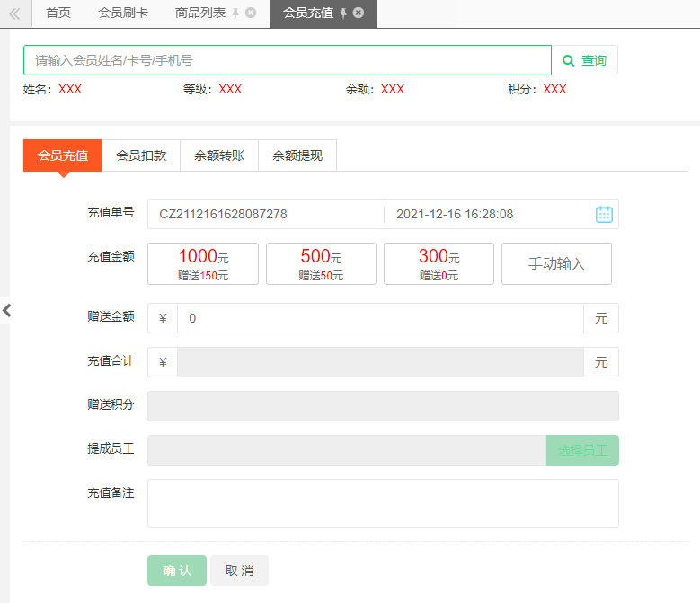Click the 取消 cancel button
This screenshot has height=603, width=700.
239,571
